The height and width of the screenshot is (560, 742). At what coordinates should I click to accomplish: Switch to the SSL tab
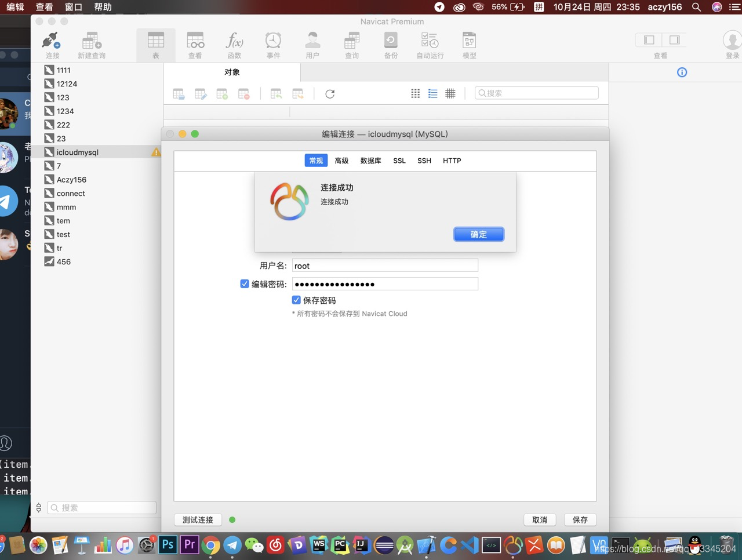(x=399, y=161)
